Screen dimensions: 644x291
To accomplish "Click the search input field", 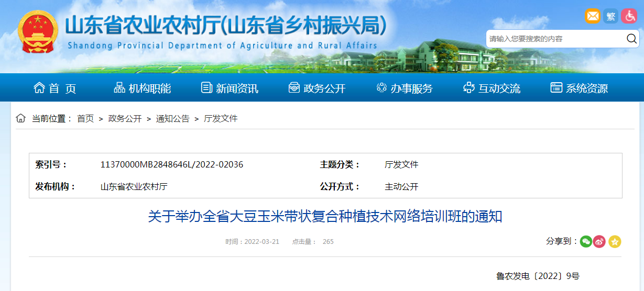I will pos(555,39).
